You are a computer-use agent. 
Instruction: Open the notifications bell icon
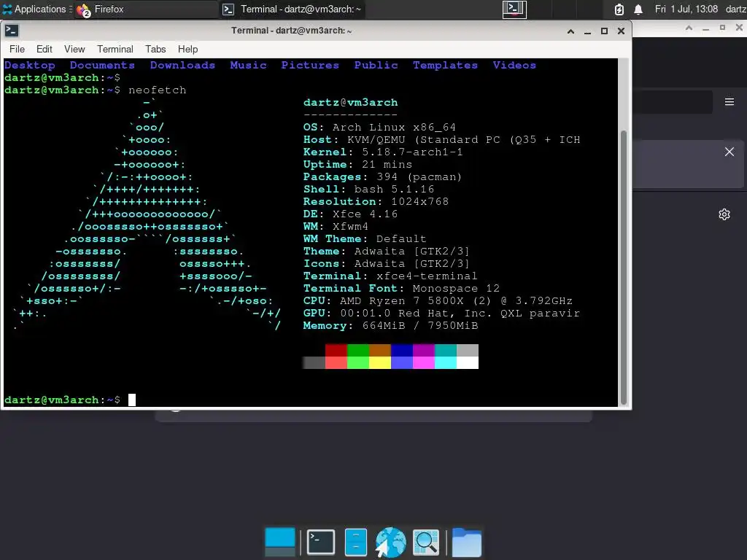(638, 9)
